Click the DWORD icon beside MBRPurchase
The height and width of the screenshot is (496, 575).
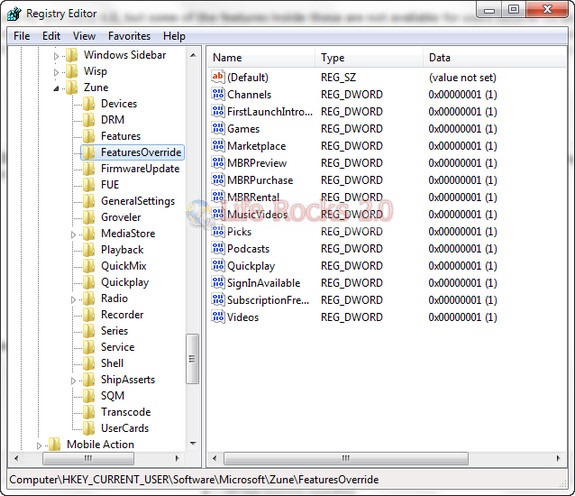click(218, 180)
